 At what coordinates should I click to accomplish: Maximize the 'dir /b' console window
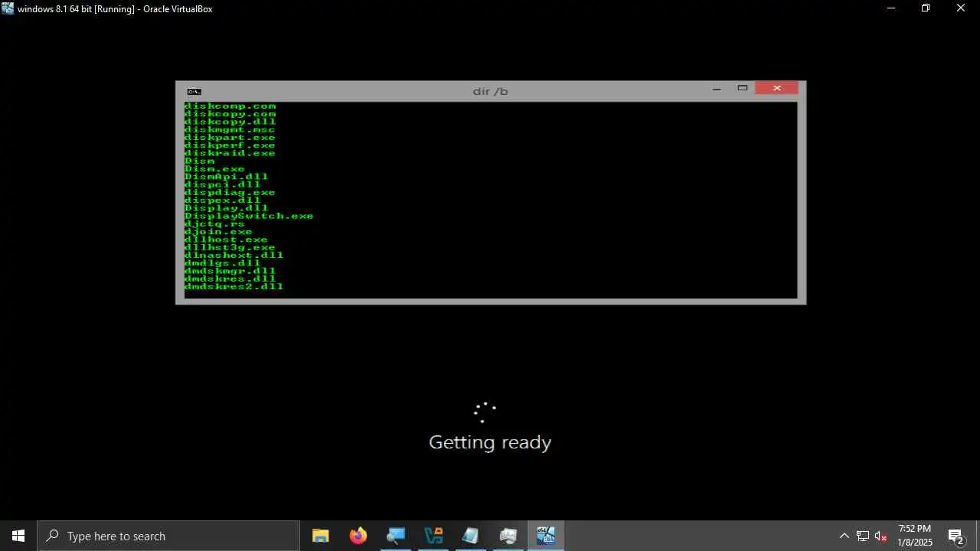[743, 89]
